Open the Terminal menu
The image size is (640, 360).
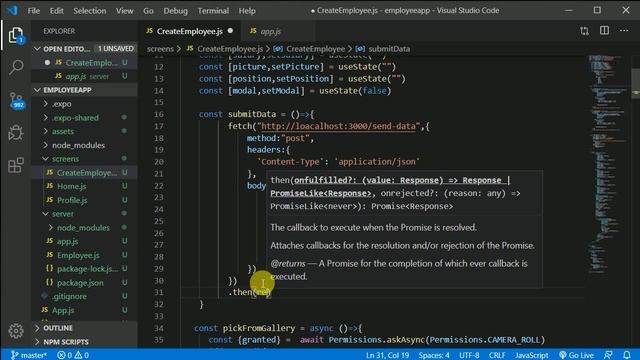click(213, 11)
